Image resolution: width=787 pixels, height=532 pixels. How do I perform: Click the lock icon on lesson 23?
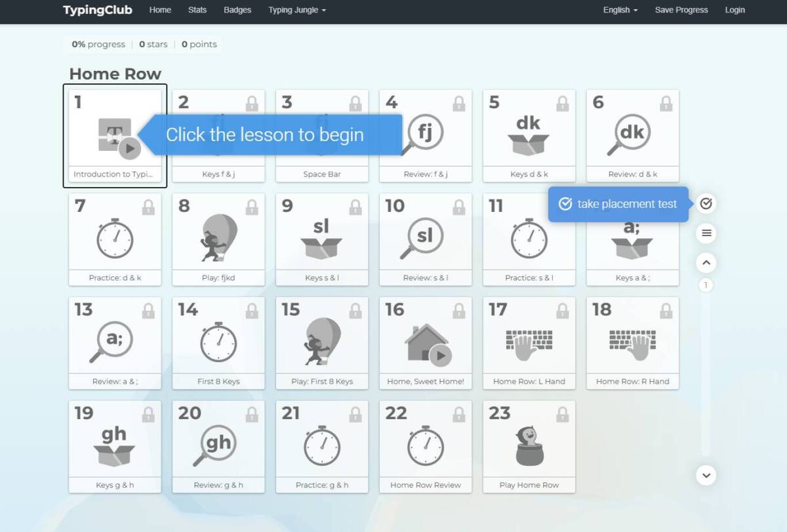(x=562, y=415)
